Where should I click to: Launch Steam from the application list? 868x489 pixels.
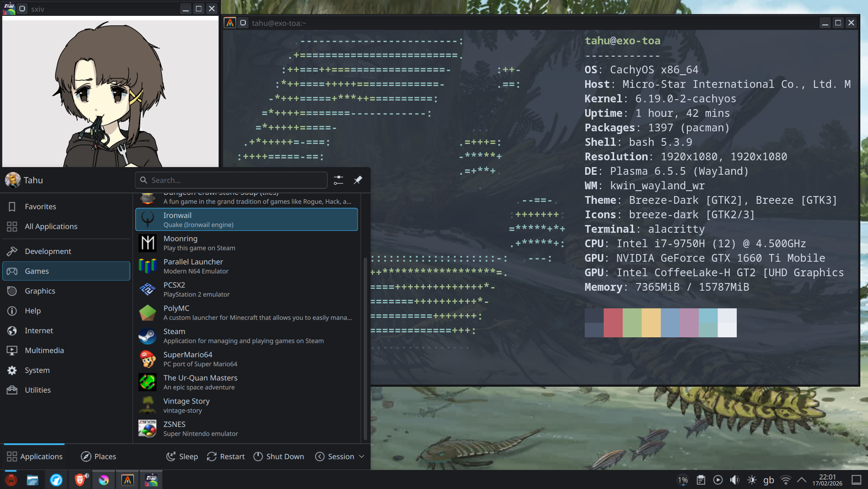[247, 336]
